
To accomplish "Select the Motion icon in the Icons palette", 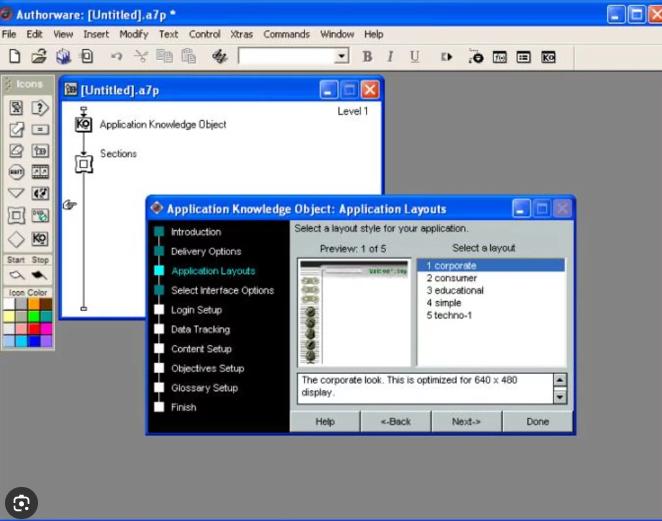I will (x=16, y=130).
